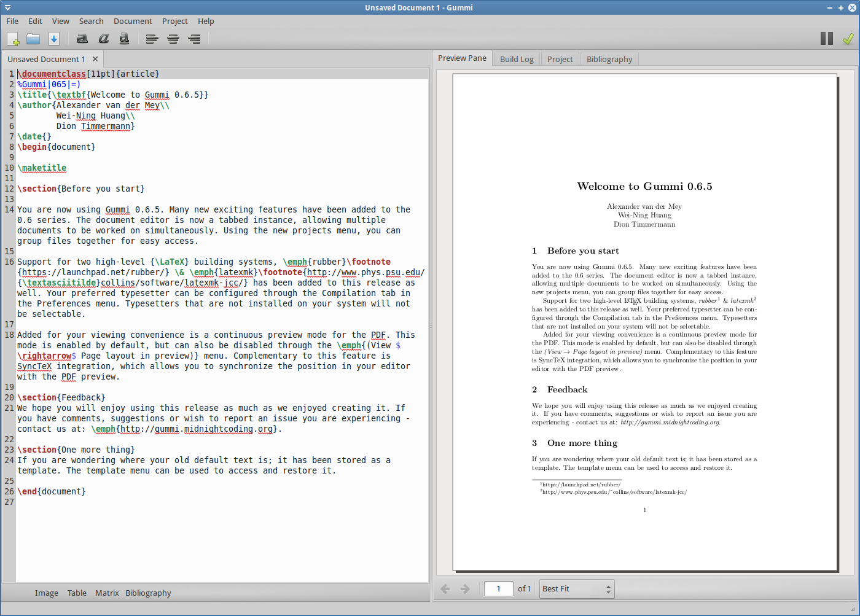The image size is (860, 616).
Task: Go to the previous preview page arrow
Action: coord(445,589)
